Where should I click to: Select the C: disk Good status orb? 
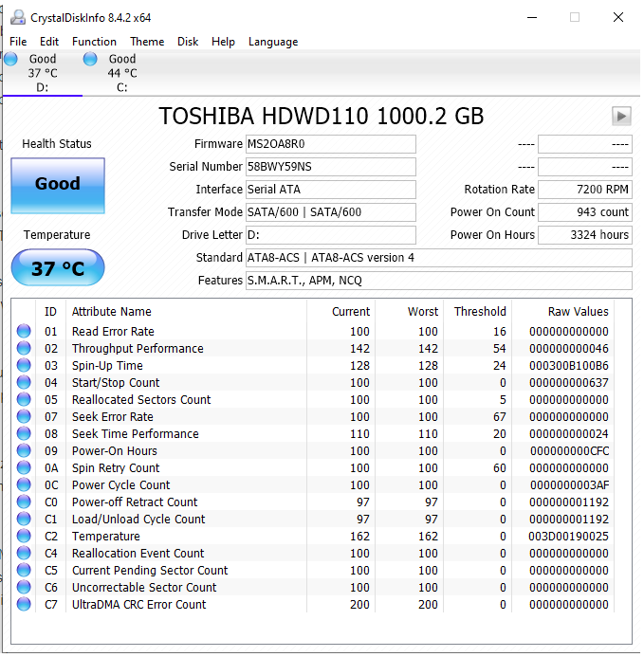point(90,59)
